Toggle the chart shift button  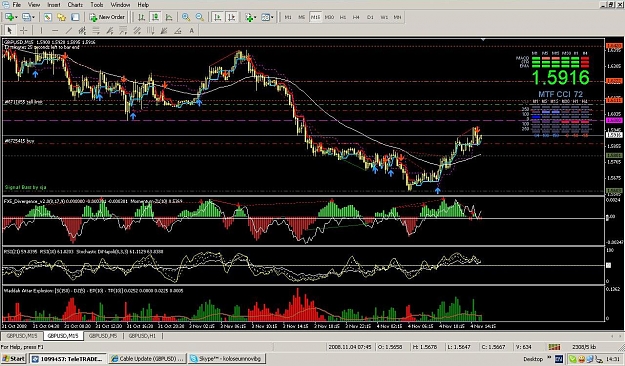point(231,17)
